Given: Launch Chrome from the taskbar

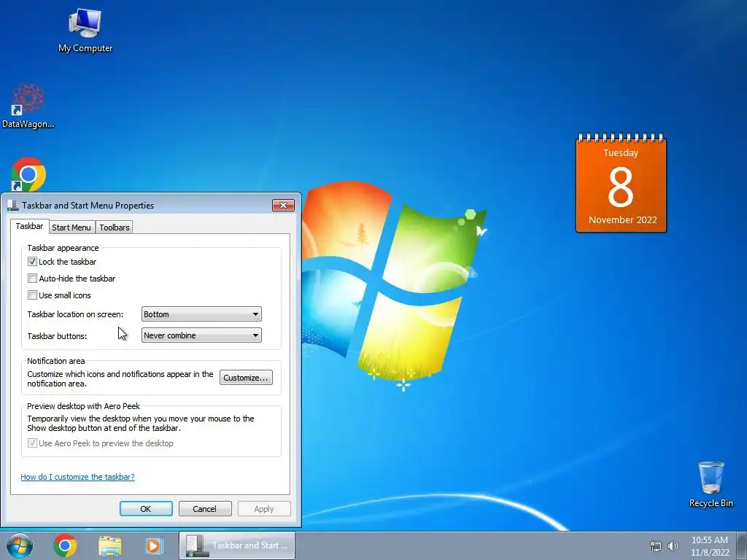Looking at the screenshot, I should click(x=65, y=545).
